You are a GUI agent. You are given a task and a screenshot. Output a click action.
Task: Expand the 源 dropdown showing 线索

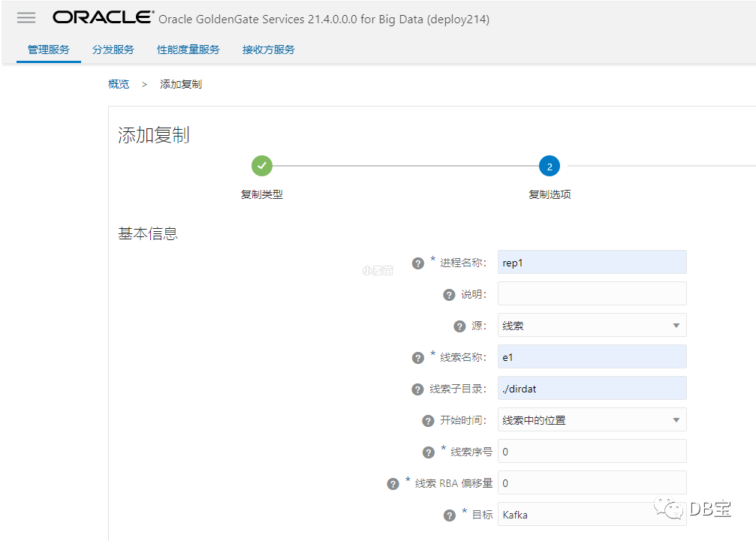(x=592, y=325)
